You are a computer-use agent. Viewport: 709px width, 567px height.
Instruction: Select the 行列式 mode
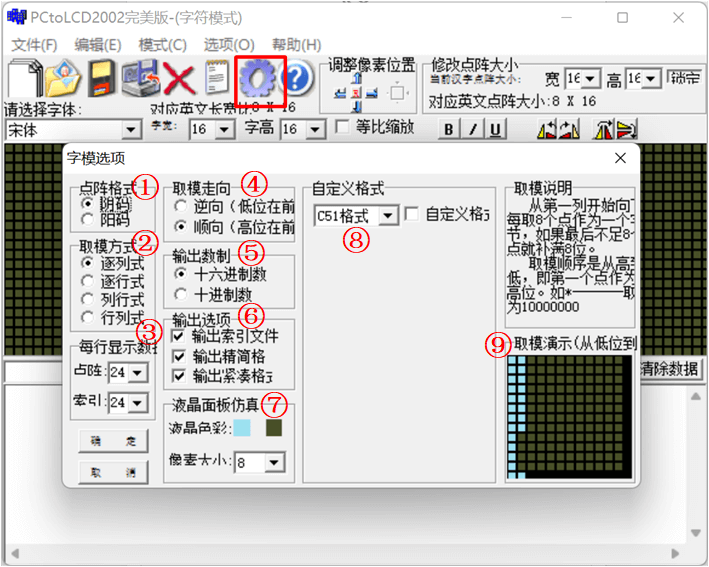pos(88,317)
